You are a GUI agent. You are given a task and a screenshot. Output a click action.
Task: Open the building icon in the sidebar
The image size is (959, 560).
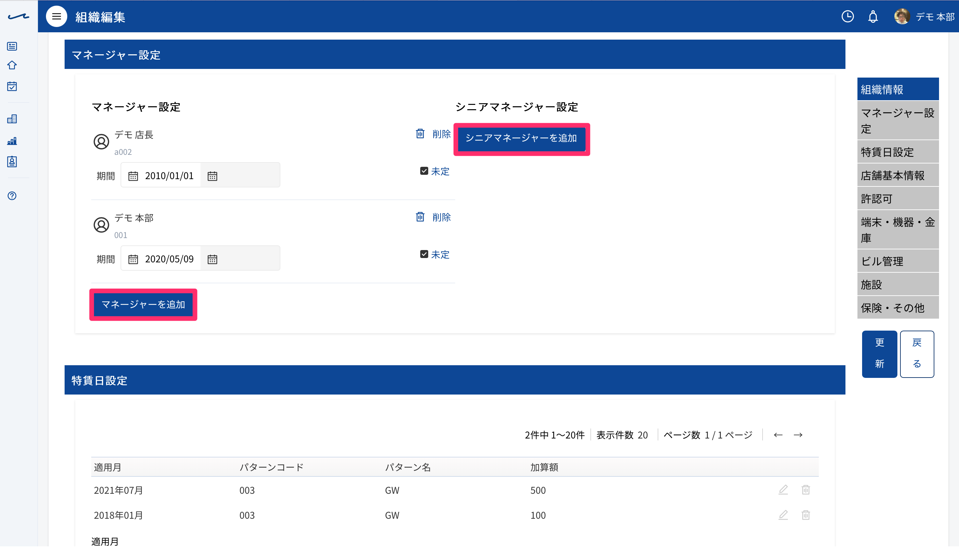click(x=12, y=119)
